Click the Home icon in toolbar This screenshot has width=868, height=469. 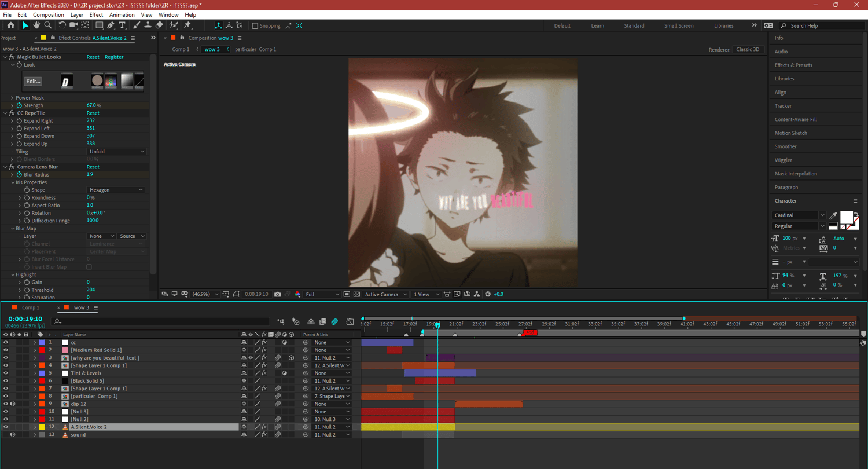(10, 25)
